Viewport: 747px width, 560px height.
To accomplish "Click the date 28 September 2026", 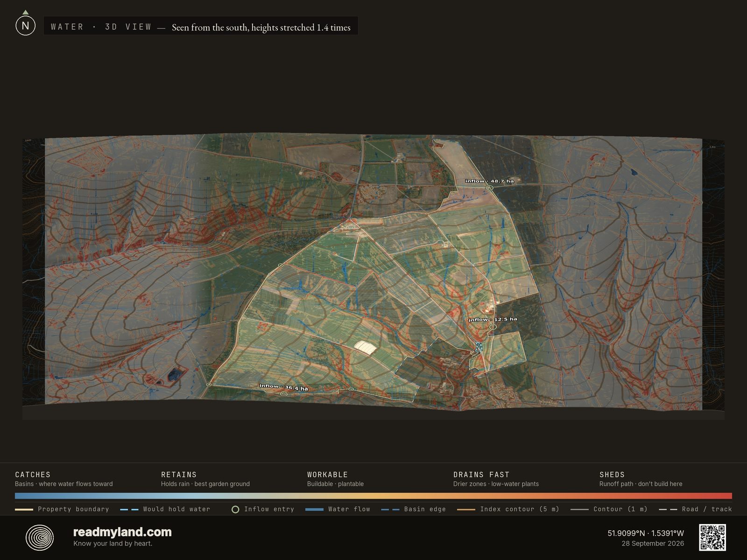I will coord(653,543).
